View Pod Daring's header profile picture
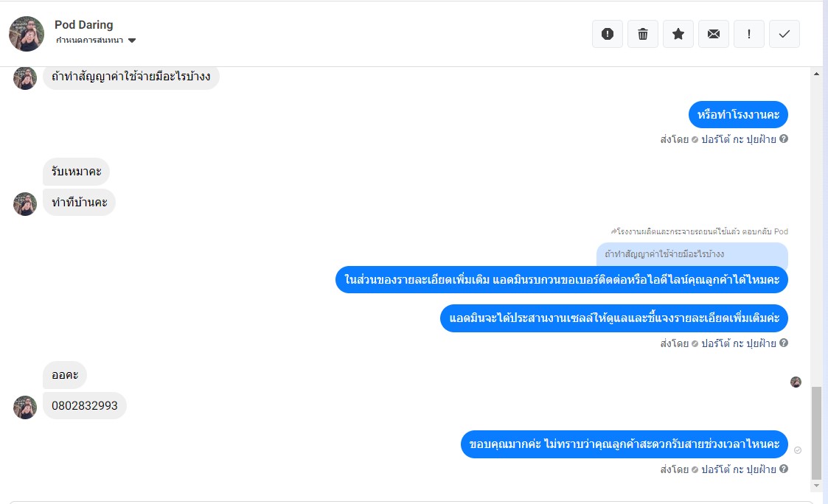Screen dimensions: 828x504 tap(27, 34)
